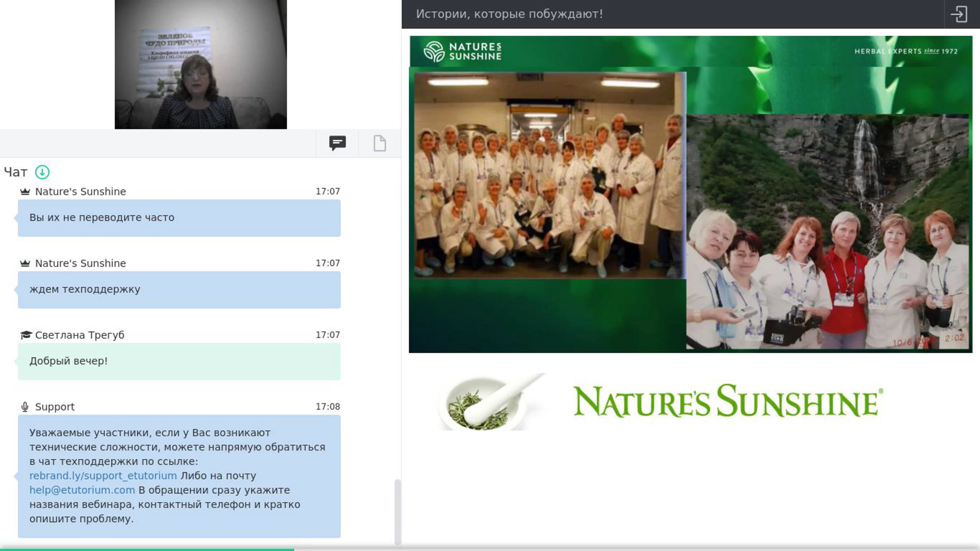This screenshot has height=551, width=980.
Task: Click 'HERBAL EXPERTS since 1972' text on slide
Action: coord(906,51)
